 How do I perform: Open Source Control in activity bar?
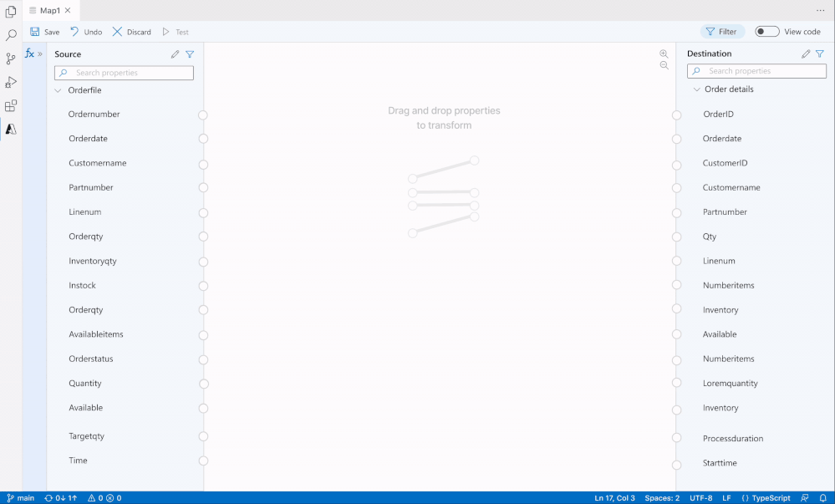pyautogui.click(x=11, y=59)
